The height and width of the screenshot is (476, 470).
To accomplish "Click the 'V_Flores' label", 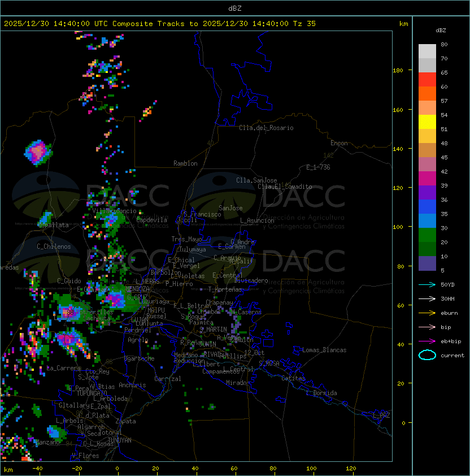I will tap(85, 456).
